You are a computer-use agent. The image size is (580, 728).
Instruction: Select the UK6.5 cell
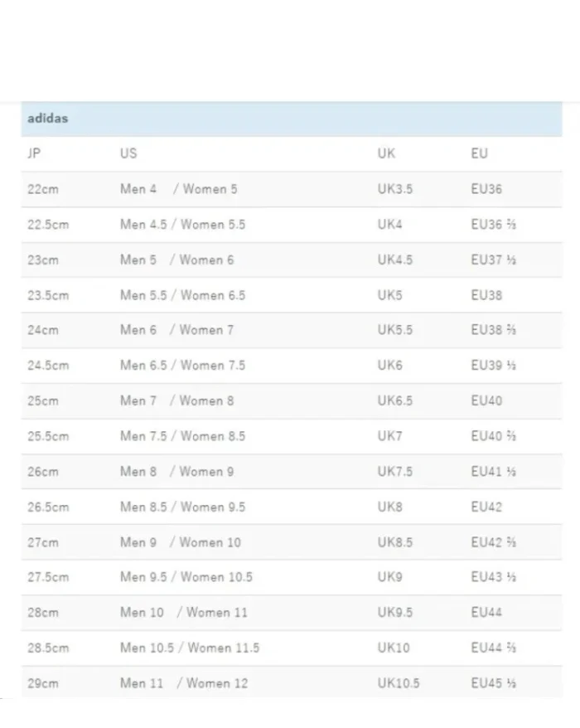pyautogui.click(x=395, y=400)
